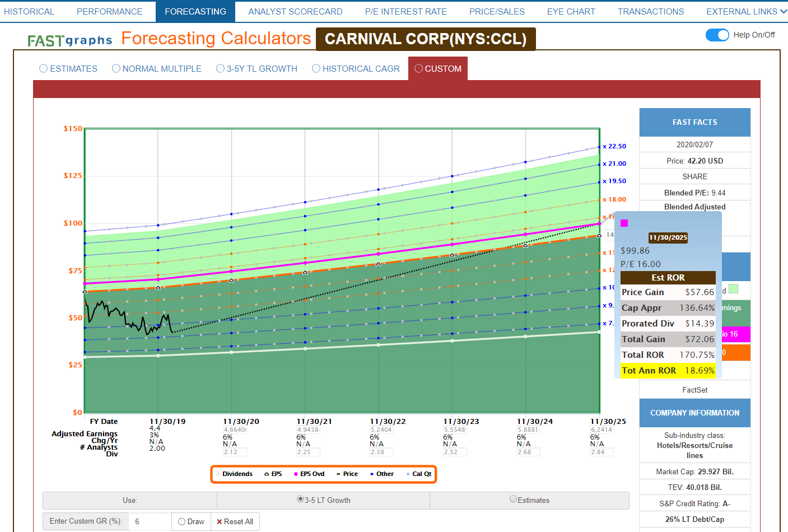Screen dimensions: 788x532
Task: Click the Blended P/E 9.44 fact
Action: click(695, 193)
